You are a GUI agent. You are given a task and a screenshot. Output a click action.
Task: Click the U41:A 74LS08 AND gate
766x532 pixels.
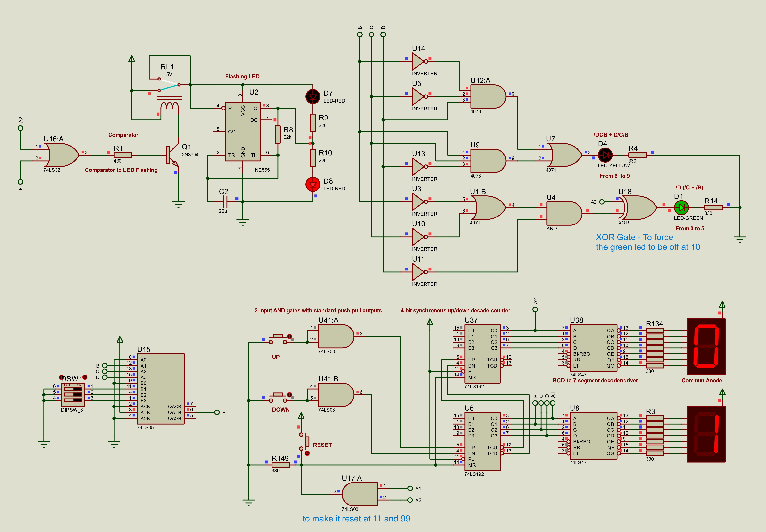coord(336,336)
